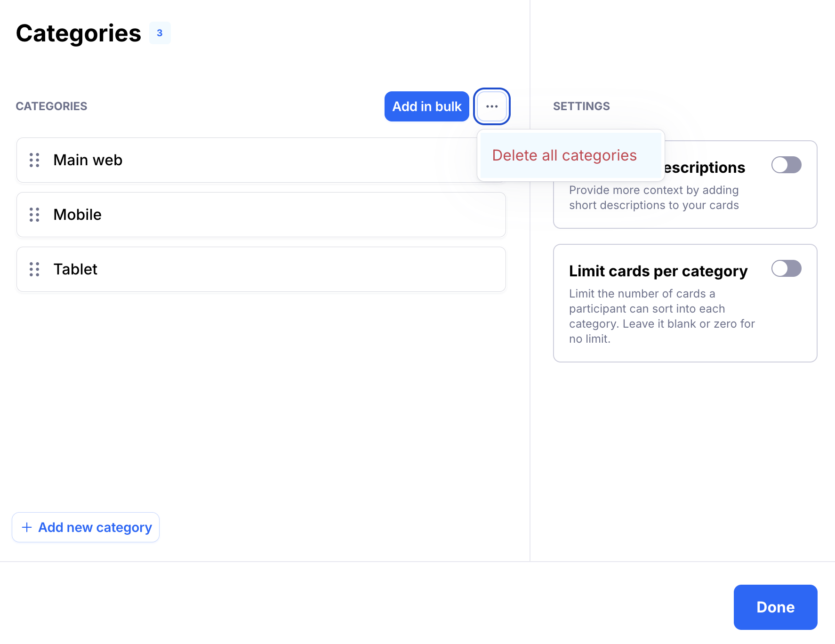Click the drag handle beside Tablet

tap(34, 269)
